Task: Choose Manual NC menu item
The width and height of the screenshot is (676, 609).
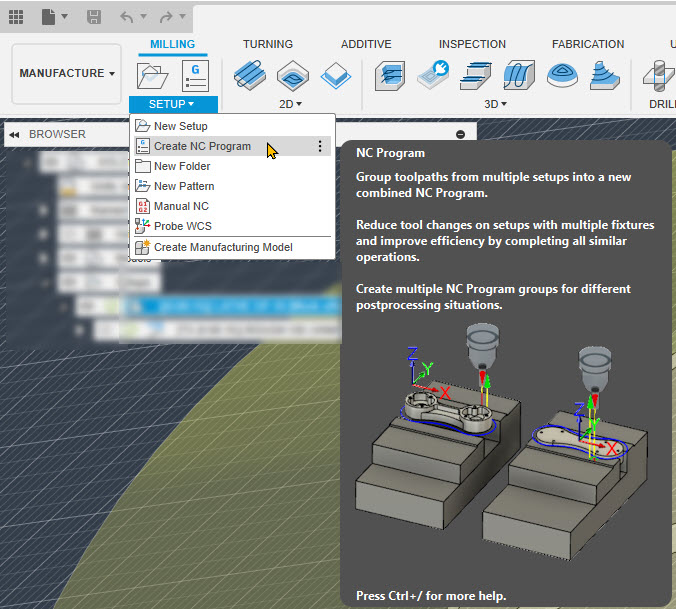Action: pos(232,206)
